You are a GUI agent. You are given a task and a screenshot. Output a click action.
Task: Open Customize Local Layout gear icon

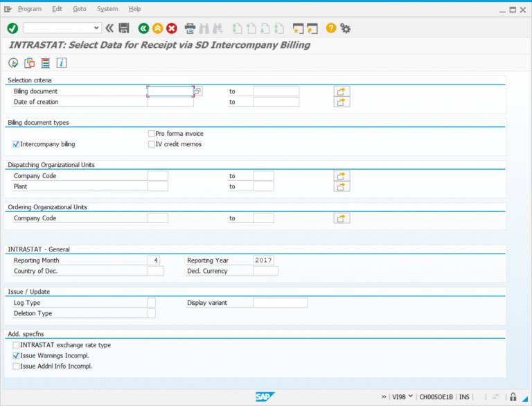pyautogui.click(x=346, y=28)
